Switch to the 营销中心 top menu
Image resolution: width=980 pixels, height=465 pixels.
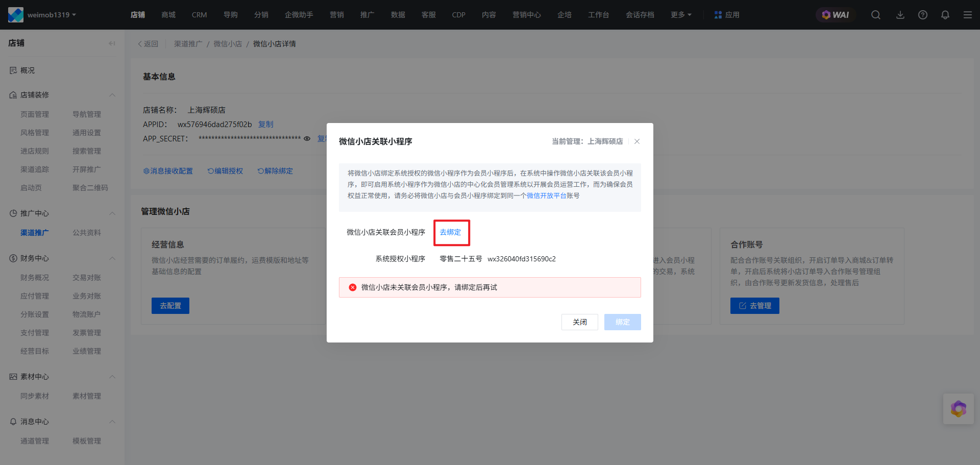(526, 15)
